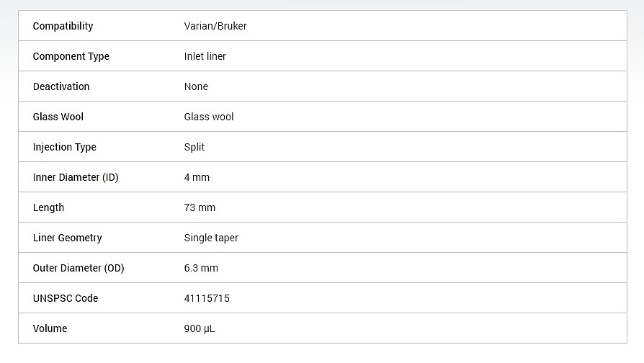Screen dimensions: 644x363
Task: Click the Length row label
Action: 48,207
